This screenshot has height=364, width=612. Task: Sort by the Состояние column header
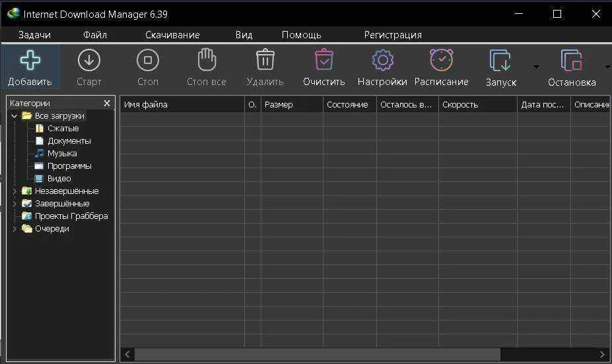350,104
